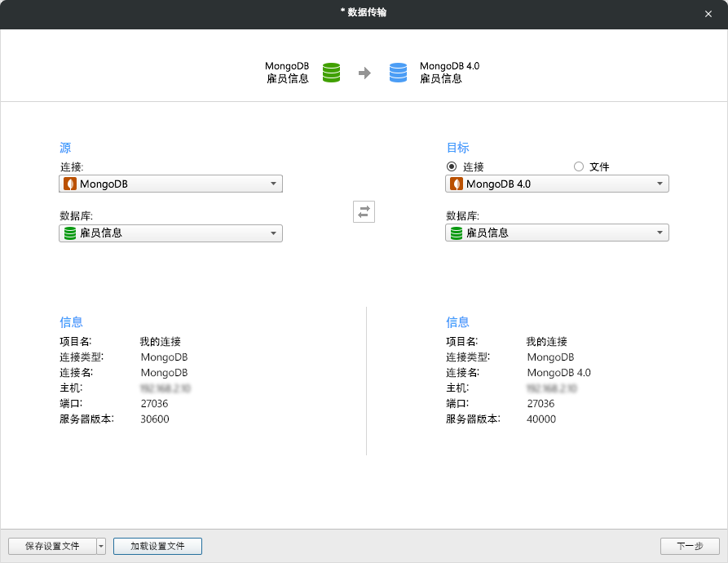Open the target MongoDB 4.0 connection dropdown
Viewport: 728px width, 563px height.
click(660, 184)
